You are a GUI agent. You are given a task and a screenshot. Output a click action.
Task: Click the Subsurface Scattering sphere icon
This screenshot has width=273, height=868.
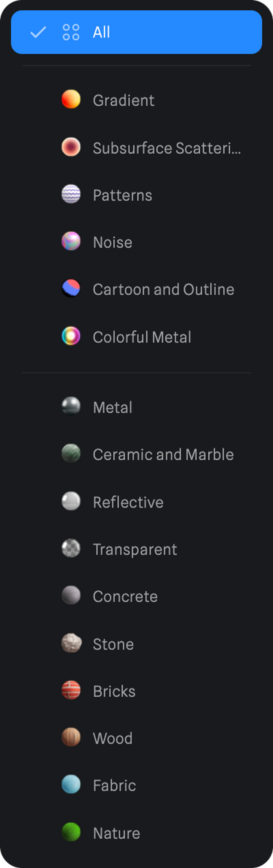click(x=71, y=147)
